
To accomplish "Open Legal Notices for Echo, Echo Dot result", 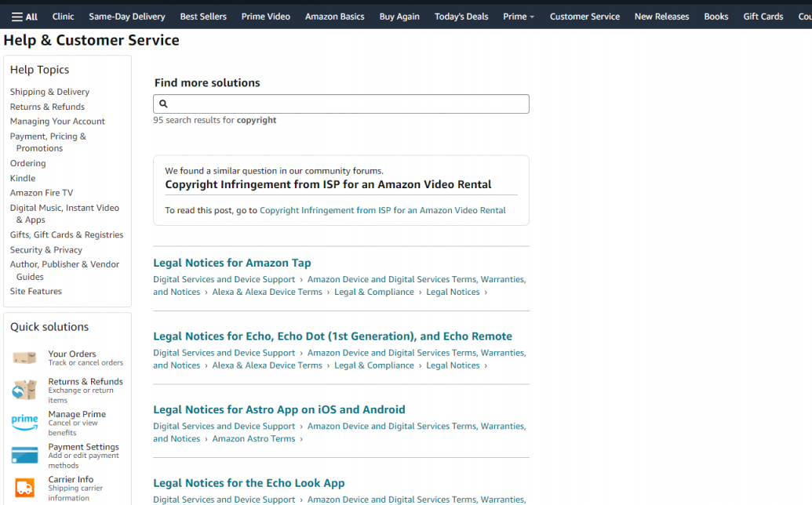I will click(x=333, y=336).
